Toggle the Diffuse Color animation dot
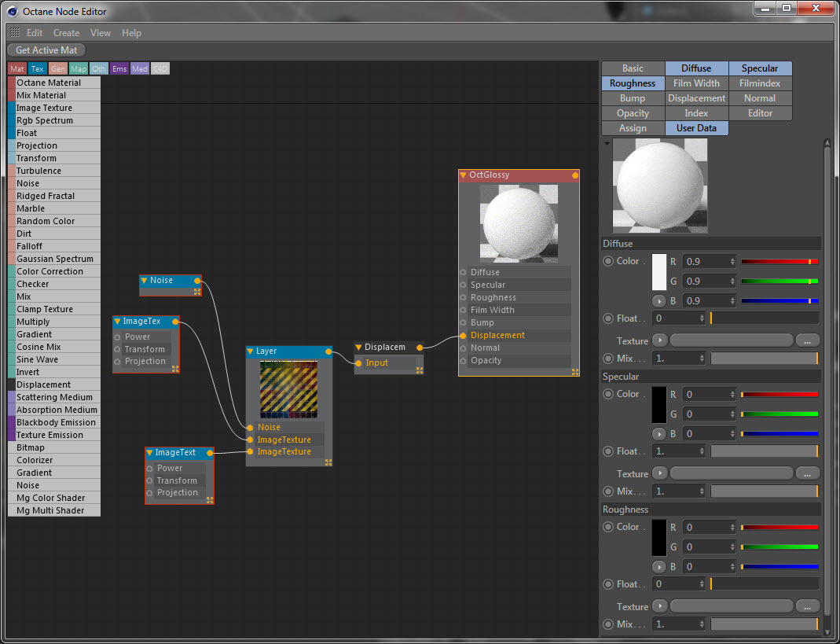 (608, 261)
